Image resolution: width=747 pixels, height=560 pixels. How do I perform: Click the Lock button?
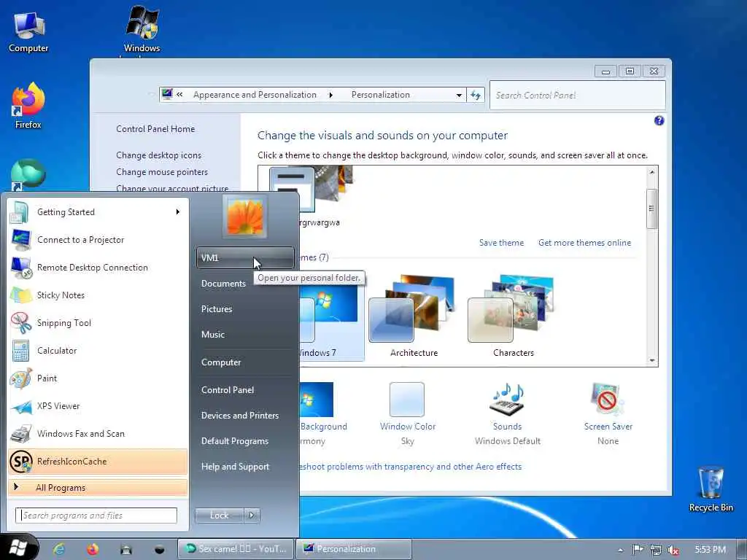219,516
